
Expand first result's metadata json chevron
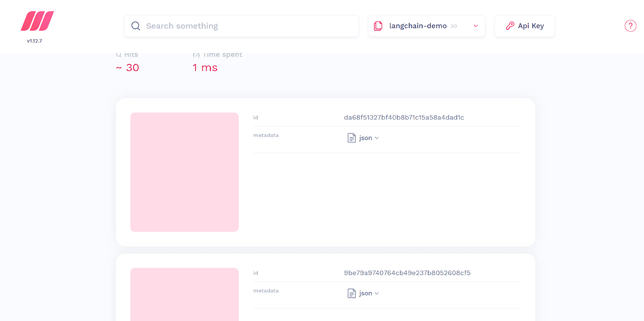point(377,138)
